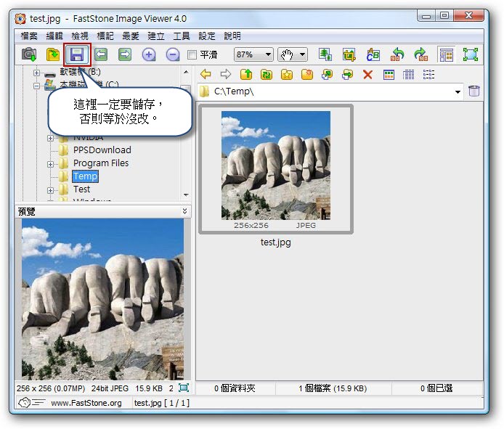The width and height of the screenshot is (504, 429).
Task: Click move to folder icon
Action: [x=347, y=75]
